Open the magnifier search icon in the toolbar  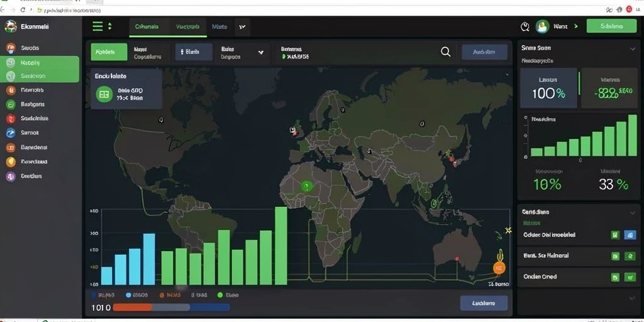446,52
